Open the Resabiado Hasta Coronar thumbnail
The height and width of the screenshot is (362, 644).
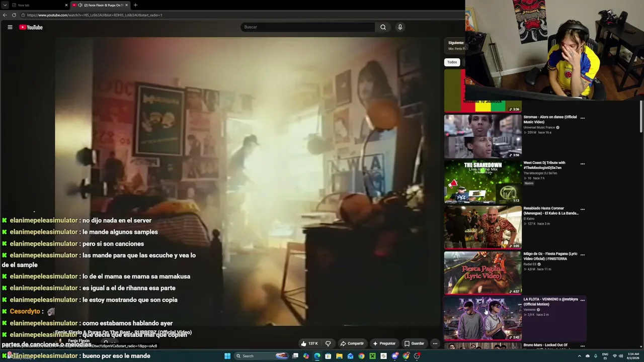click(x=483, y=227)
